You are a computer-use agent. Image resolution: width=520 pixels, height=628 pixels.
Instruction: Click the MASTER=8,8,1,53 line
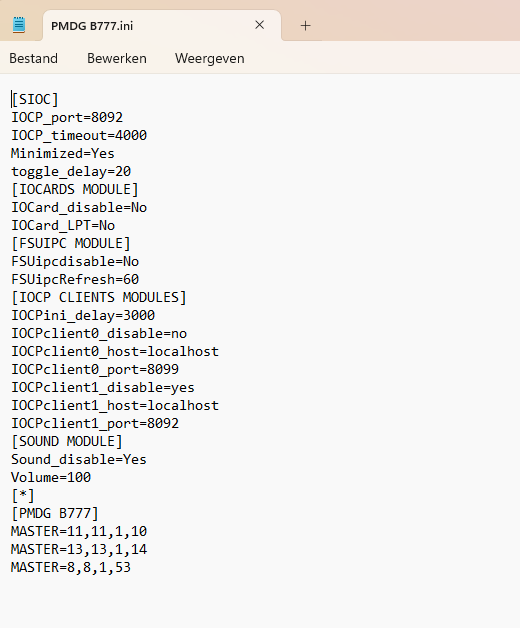71,568
